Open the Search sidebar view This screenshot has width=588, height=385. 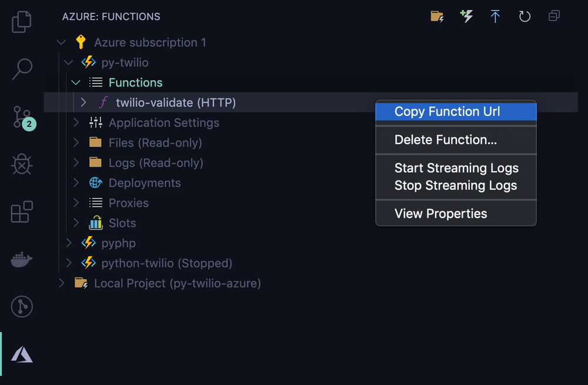coord(21,69)
